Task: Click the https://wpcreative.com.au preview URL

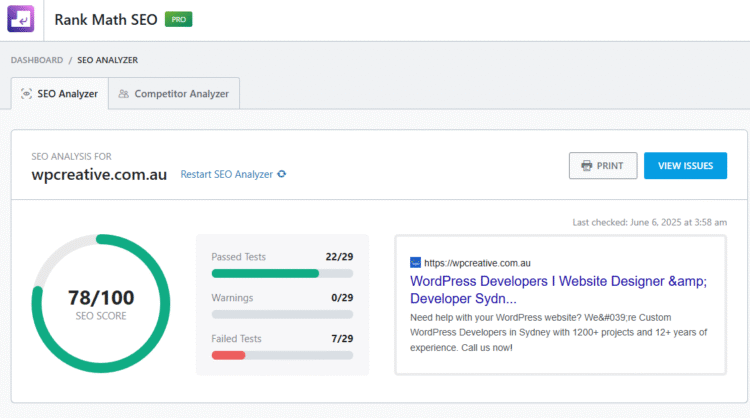Action: pyautogui.click(x=477, y=263)
